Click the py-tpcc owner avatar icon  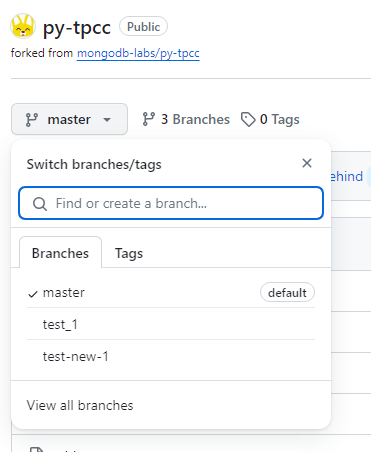click(23, 26)
